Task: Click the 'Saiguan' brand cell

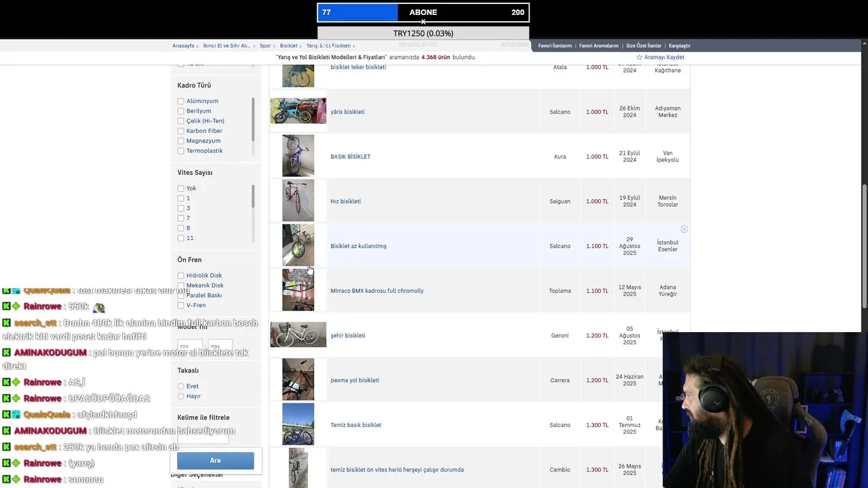Action: [x=559, y=201]
